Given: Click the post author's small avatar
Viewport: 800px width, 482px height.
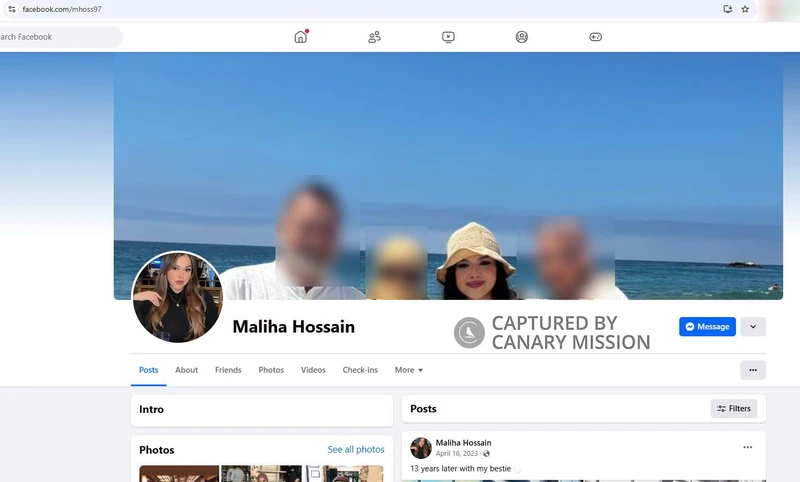Looking at the screenshot, I should point(421,448).
